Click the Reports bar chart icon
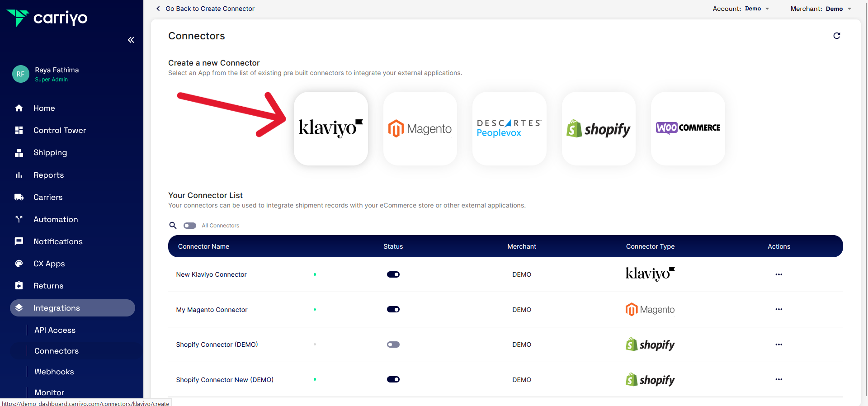 coord(19,175)
